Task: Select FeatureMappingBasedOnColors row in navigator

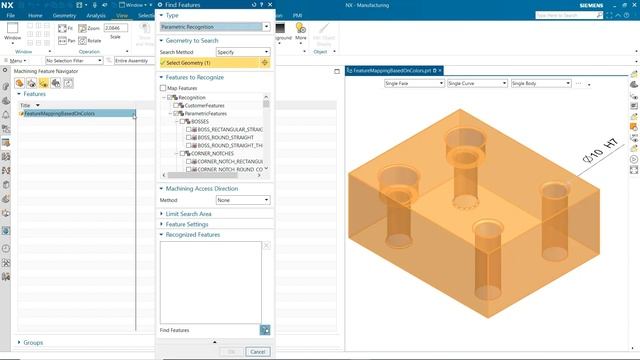Action: tap(77, 113)
